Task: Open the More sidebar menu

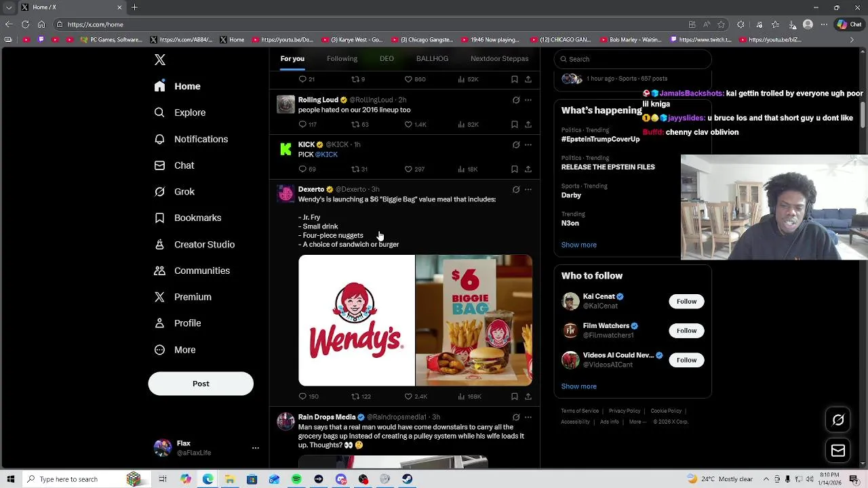Action: click(x=174, y=350)
